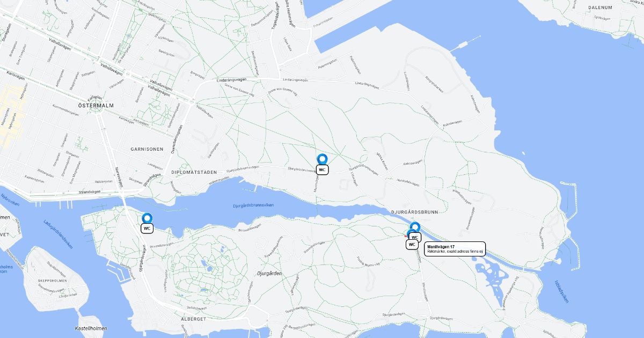The width and height of the screenshot is (644, 338).
Task: Click upper WC label at Djurgårdsbrunn
Action: tap(415, 237)
